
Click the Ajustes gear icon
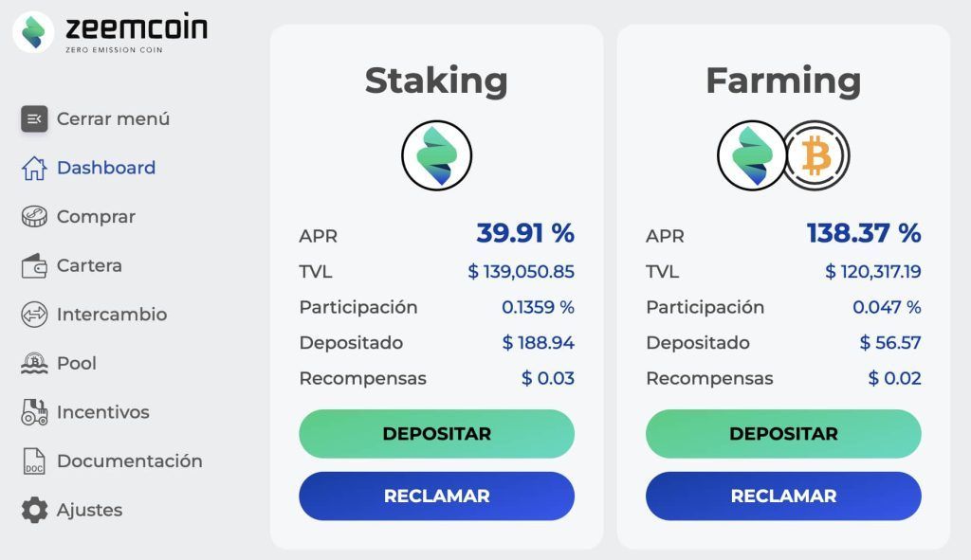pos(34,510)
